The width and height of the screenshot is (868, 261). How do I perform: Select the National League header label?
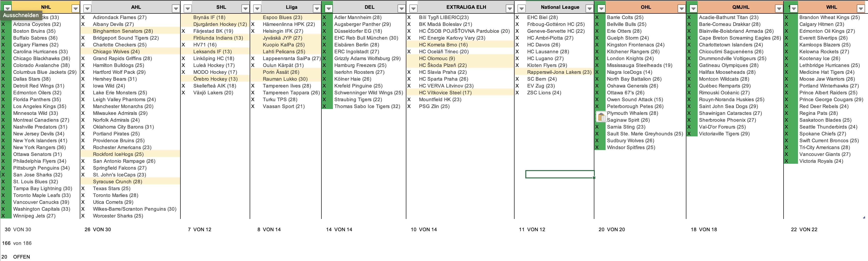[x=560, y=7]
